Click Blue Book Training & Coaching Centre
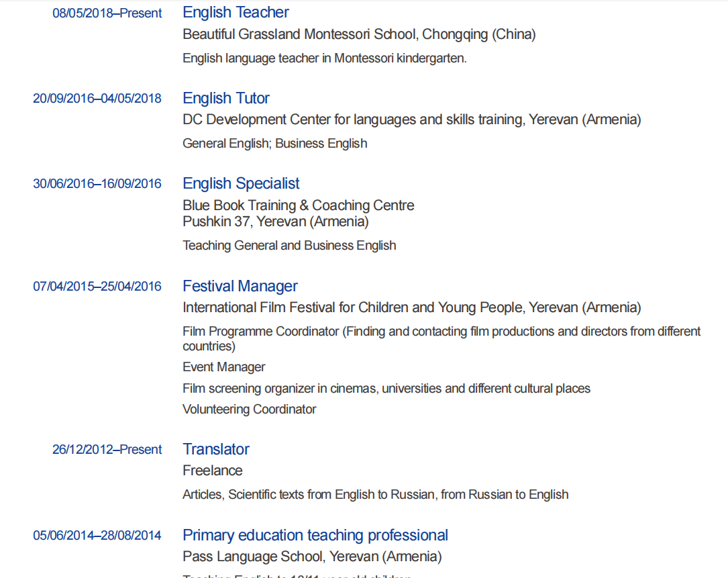Viewport: 728px width, 578px height. pyautogui.click(x=299, y=205)
